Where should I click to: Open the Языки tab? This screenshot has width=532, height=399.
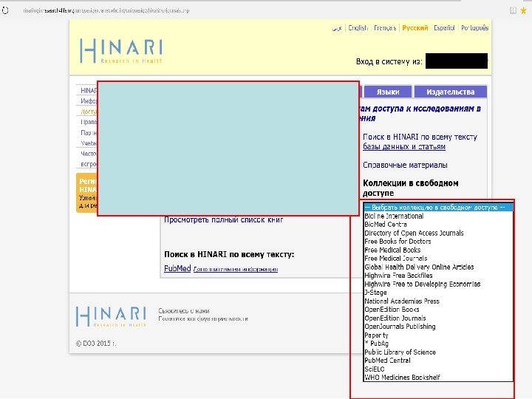pyautogui.click(x=388, y=92)
